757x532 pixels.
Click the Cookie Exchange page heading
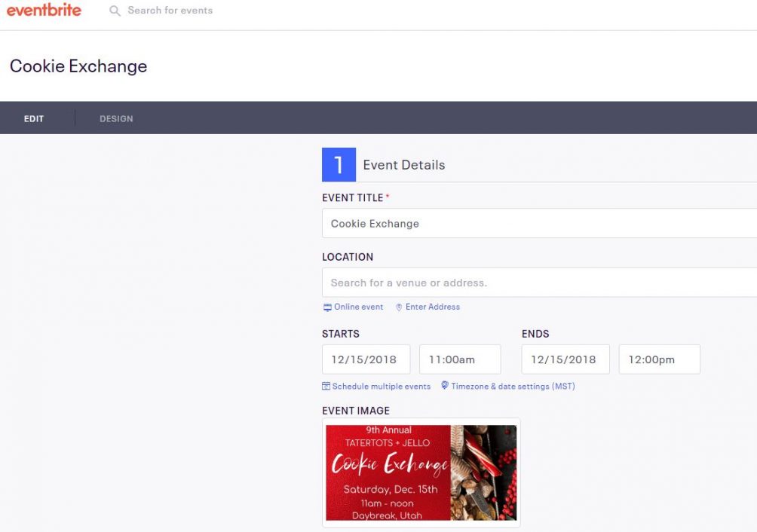tap(78, 66)
